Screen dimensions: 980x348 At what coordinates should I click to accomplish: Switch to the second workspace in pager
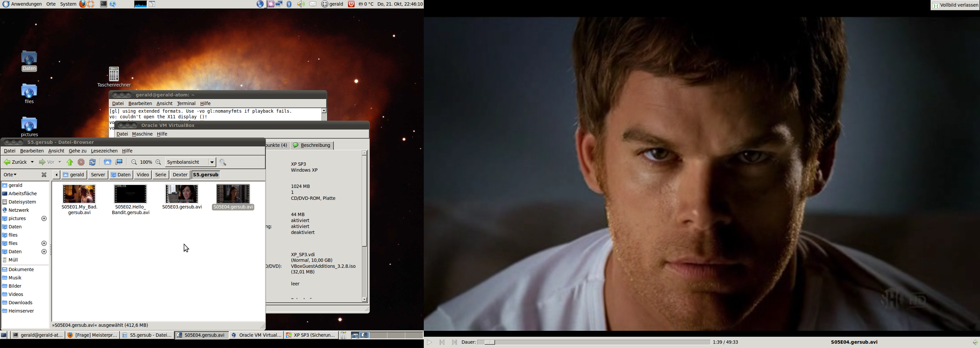[x=378, y=335]
